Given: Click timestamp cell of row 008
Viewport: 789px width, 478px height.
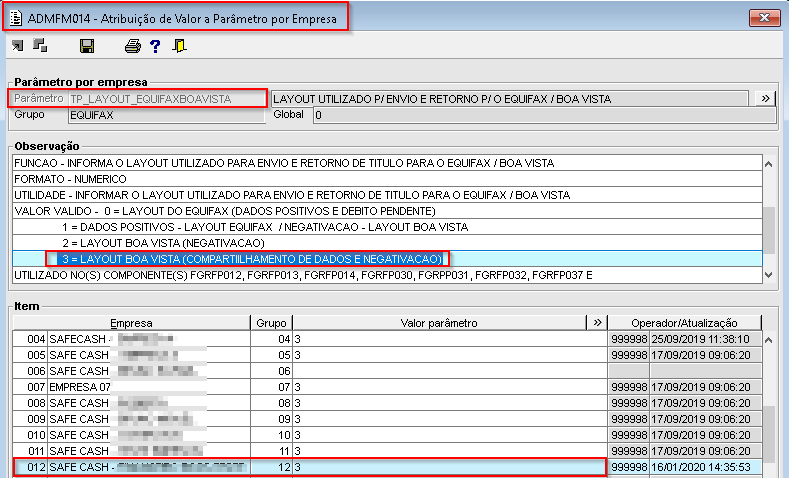Looking at the screenshot, I should pyautogui.click(x=705, y=403).
